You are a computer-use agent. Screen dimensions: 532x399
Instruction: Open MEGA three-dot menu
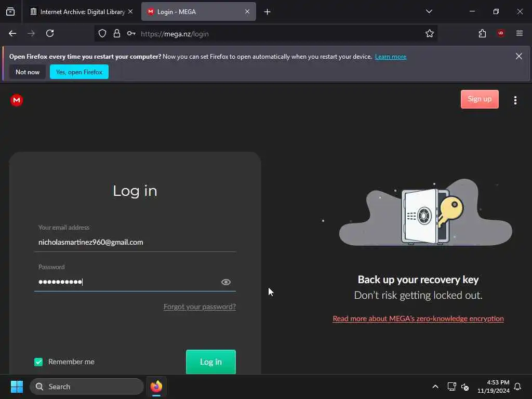pyautogui.click(x=515, y=100)
